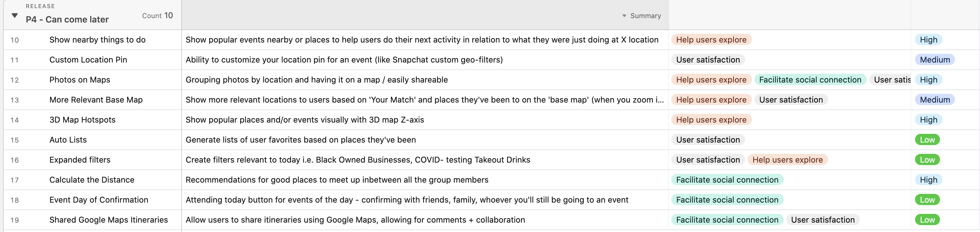This screenshot has height=232, width=980.
Task: Click User satisfaction tag in Auto Lists row
Action: click(707, 140)
